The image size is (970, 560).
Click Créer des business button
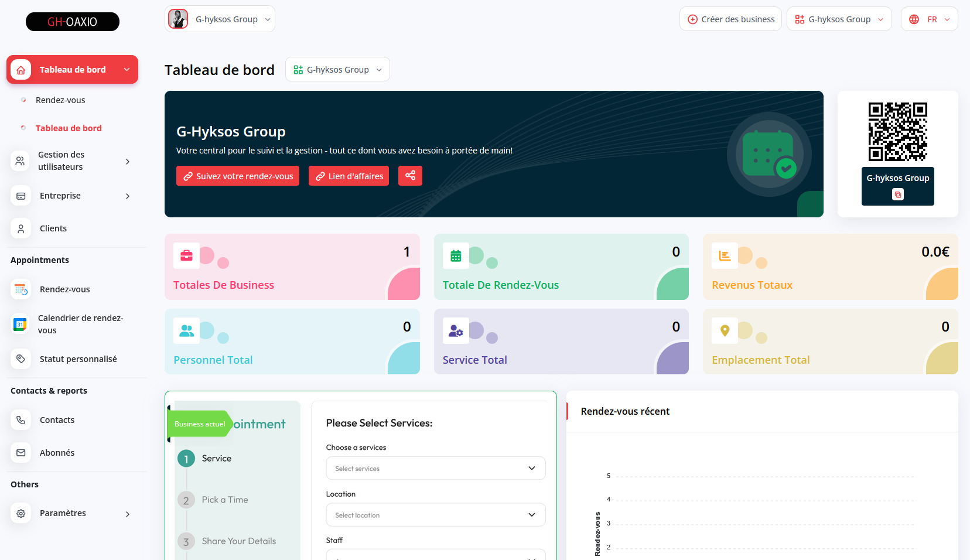(730, 19)
